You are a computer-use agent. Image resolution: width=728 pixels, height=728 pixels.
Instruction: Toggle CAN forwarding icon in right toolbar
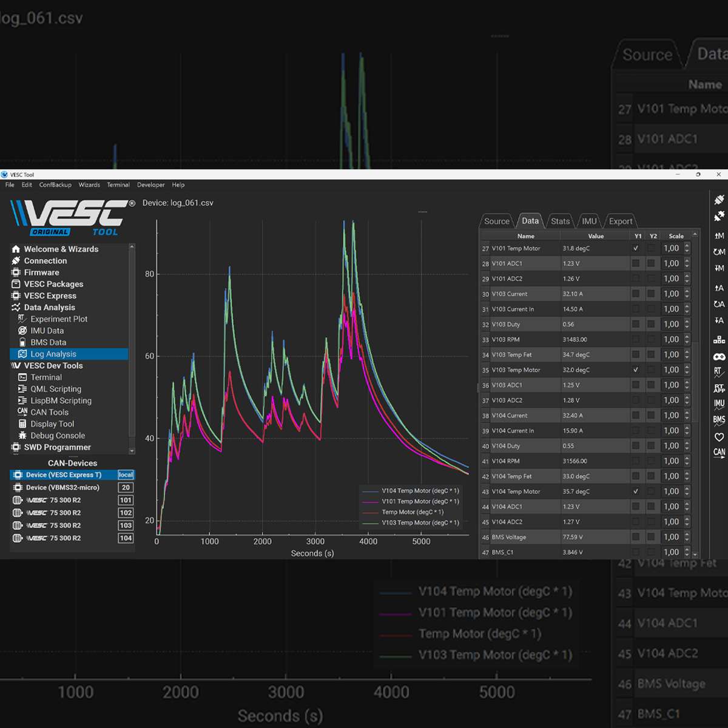[719, 453]
